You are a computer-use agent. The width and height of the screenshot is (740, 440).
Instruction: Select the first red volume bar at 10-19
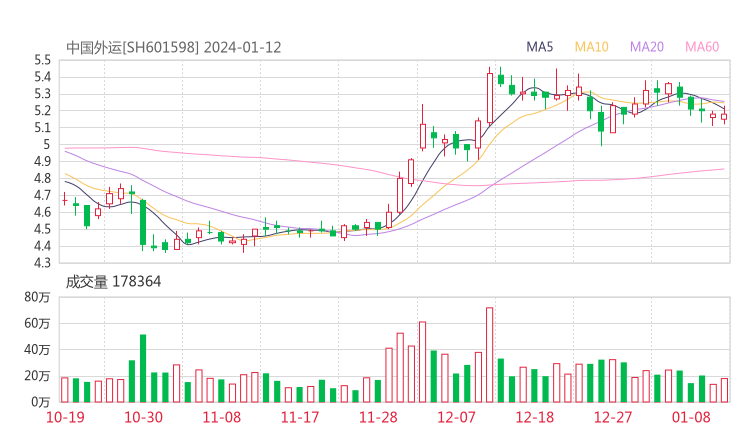[x=65, y=390]
